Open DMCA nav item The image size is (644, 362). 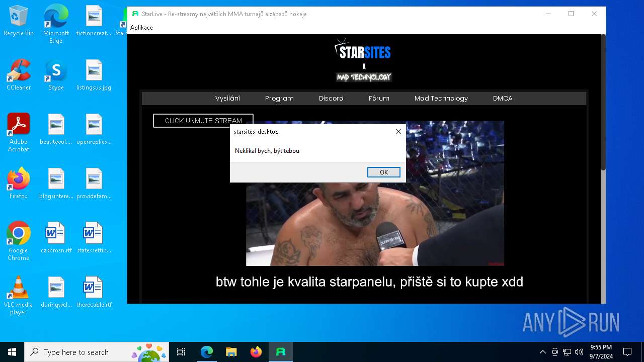[503, 98]
